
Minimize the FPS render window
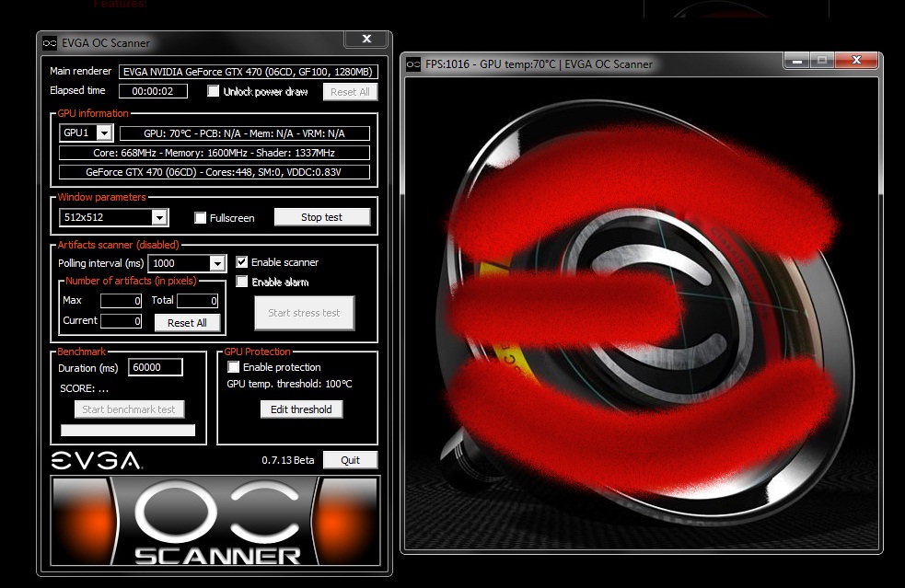795,61
